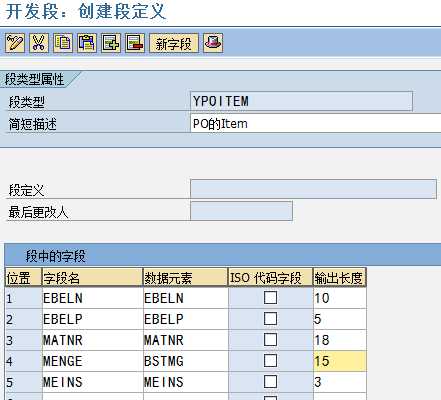Click output length cell 5
441x400 pixels.
(x=340, y=319)
